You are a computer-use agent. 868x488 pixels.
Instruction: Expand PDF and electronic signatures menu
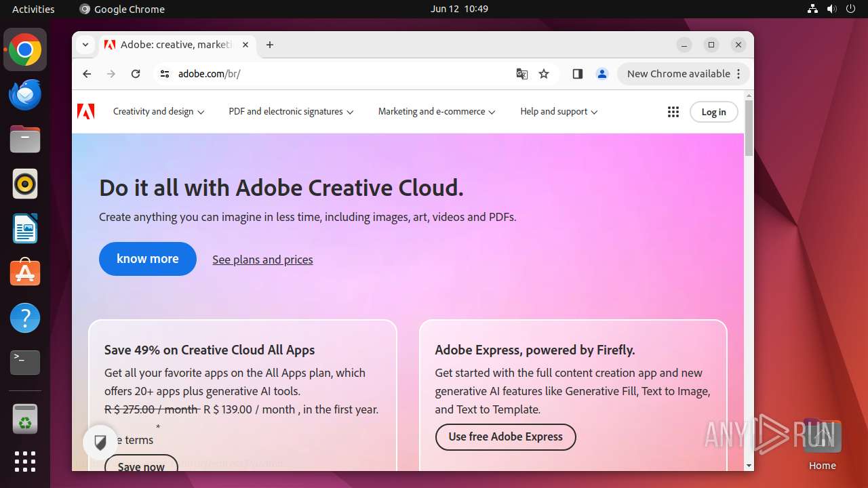point(291,112)
